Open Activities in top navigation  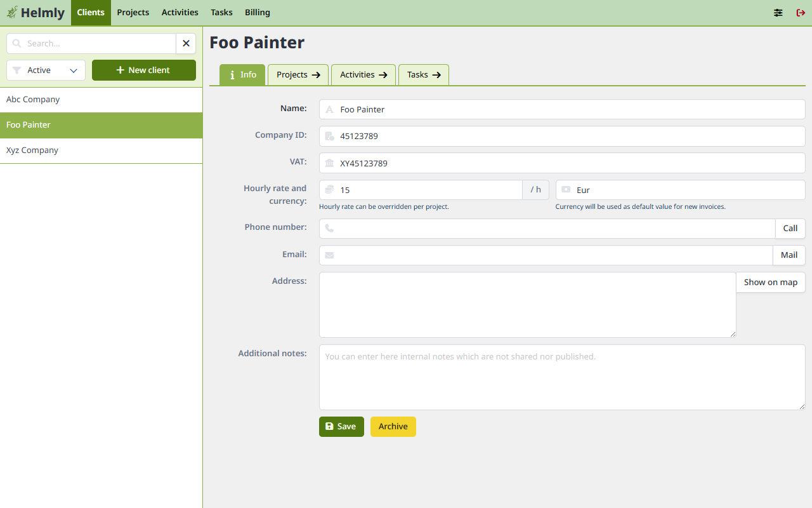click(x=180, y=13)
